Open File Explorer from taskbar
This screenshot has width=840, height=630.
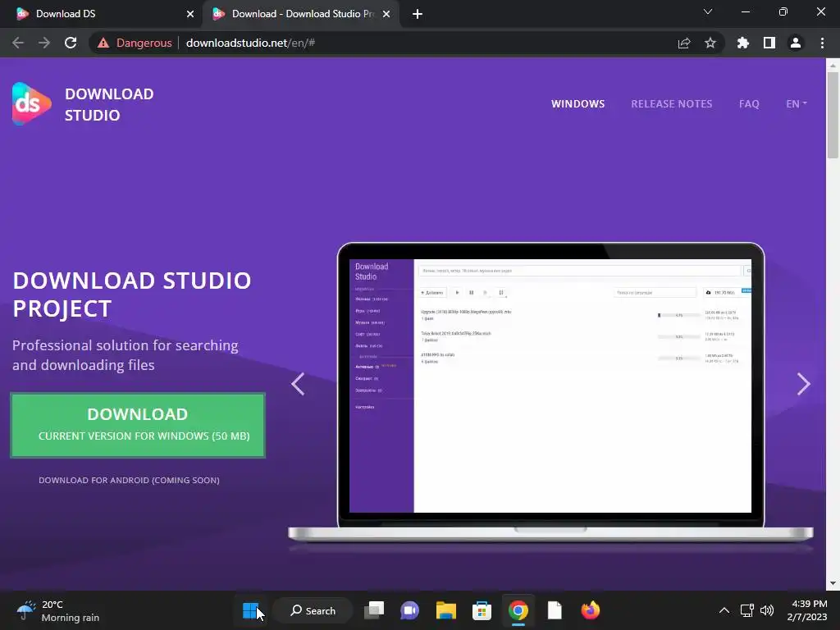point(445,610)
